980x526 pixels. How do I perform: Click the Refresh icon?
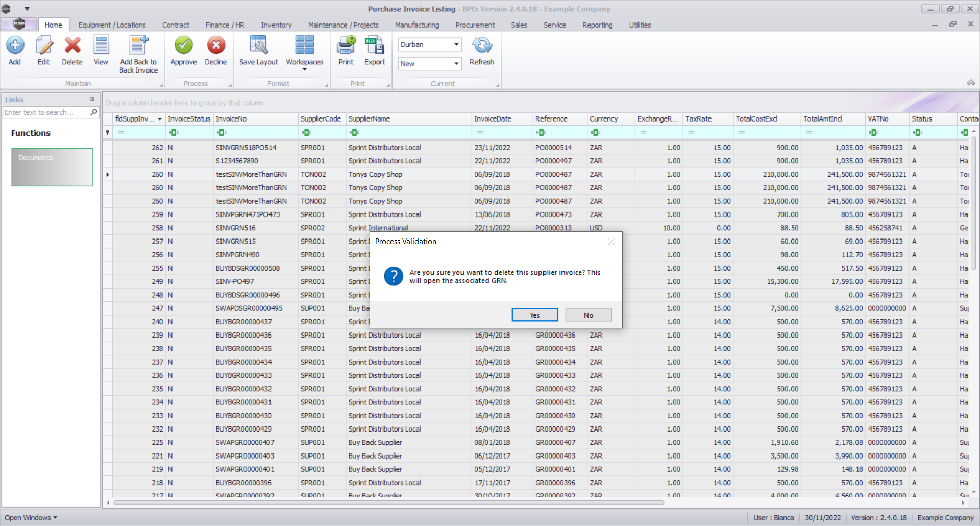tap(481, 46)
